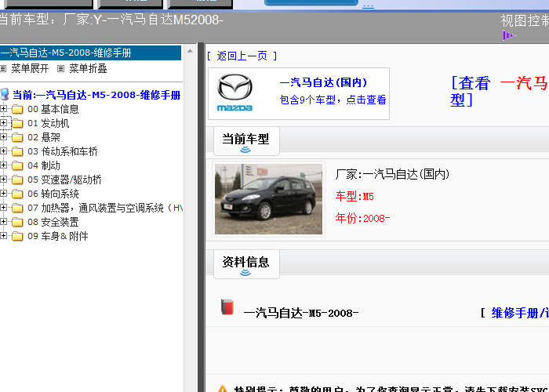
Task: Click folder icon of 02 悬架
Action: pyautogui.click(x=17, y=137)
